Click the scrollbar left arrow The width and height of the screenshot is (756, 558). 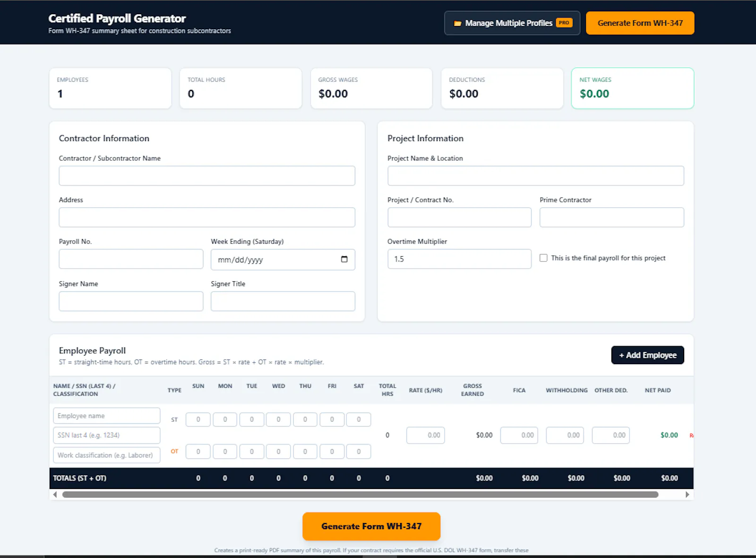[55, 495]
